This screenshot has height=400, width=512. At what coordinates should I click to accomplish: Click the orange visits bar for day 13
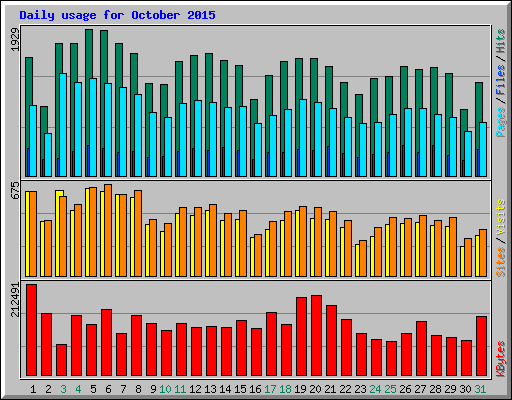[213, 240]
